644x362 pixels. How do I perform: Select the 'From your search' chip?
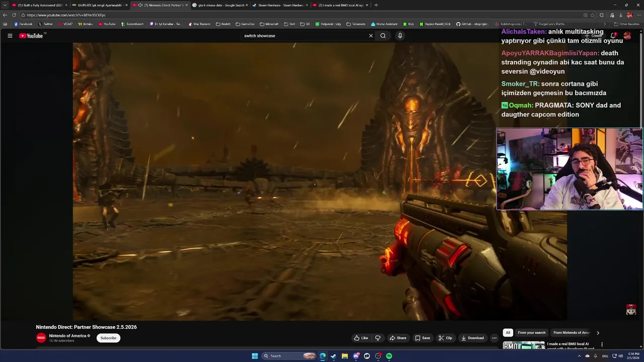click(532, 332)
